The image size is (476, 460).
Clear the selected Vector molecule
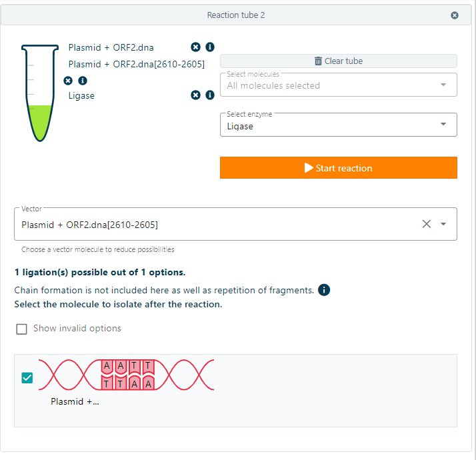[427, 224]
